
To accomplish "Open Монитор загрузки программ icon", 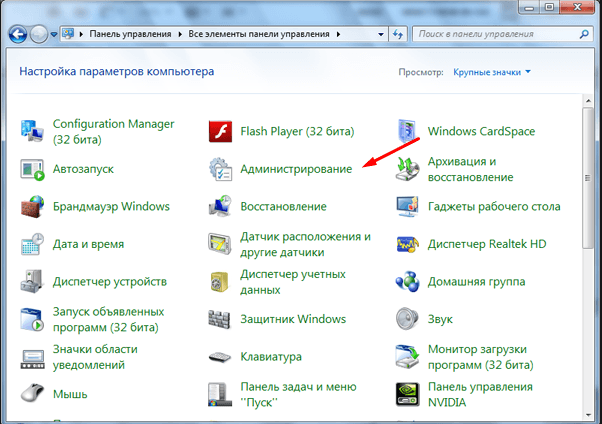I will pos(407,357).
